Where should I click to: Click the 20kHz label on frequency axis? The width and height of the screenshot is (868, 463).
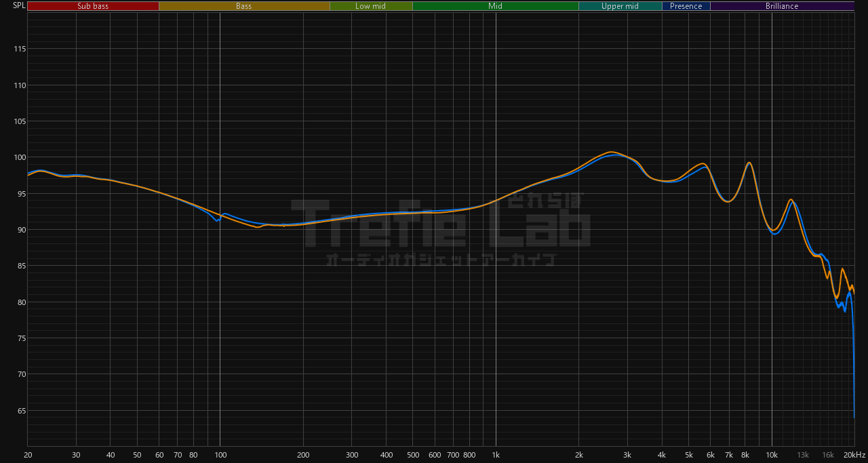pos(854,455)
